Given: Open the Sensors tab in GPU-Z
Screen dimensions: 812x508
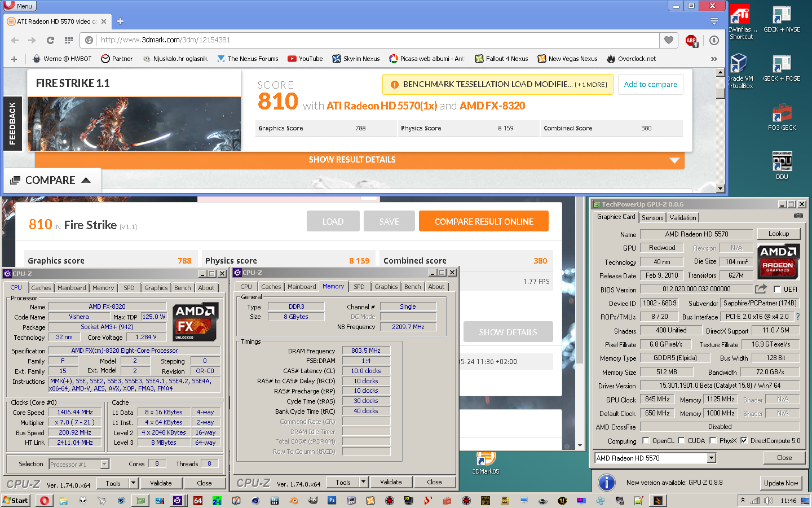Looking at the screenshot, I should click(652, 218).
